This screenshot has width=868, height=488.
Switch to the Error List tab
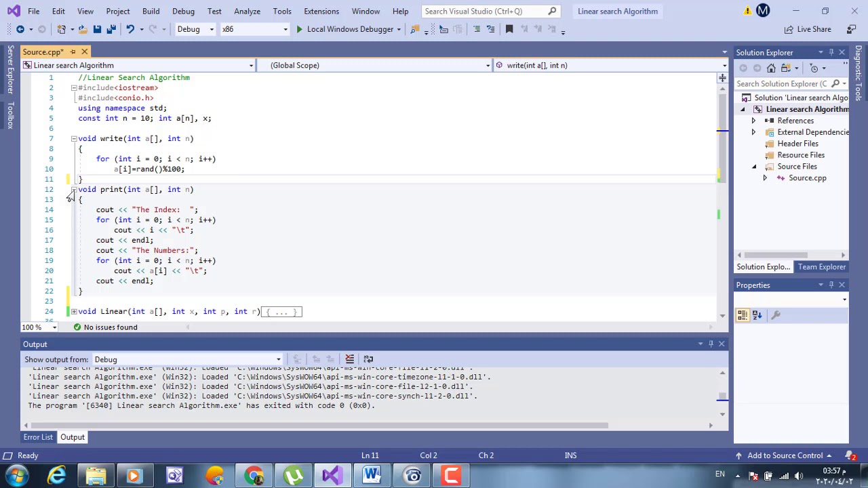click(x=38, y=437)
